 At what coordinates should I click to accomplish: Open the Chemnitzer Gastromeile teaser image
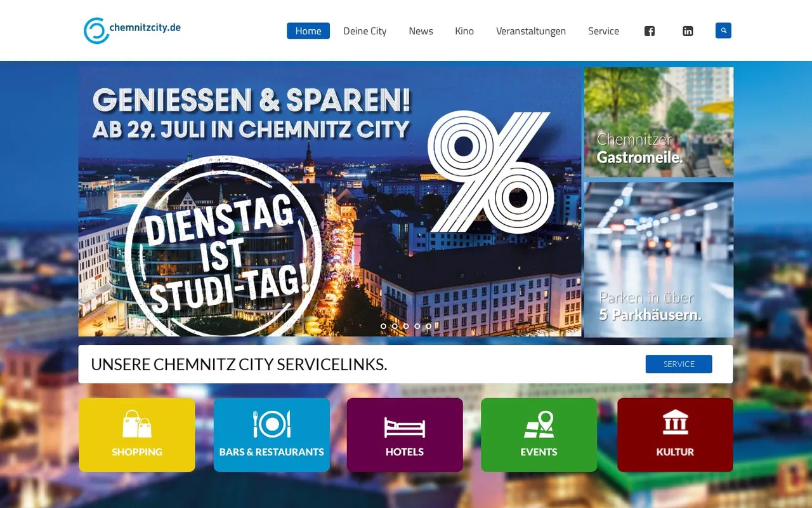[658, 122]
